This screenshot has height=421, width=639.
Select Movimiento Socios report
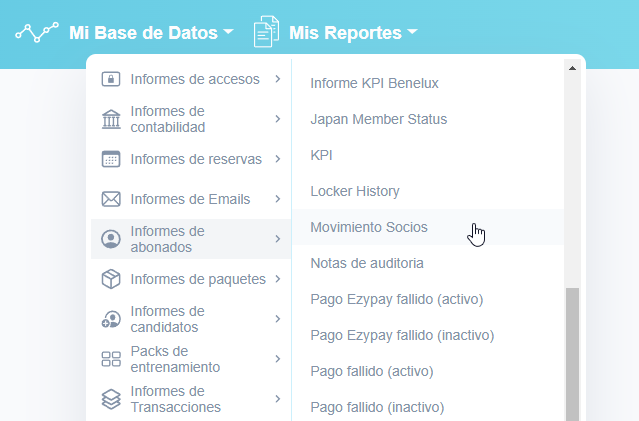[369, 227]
